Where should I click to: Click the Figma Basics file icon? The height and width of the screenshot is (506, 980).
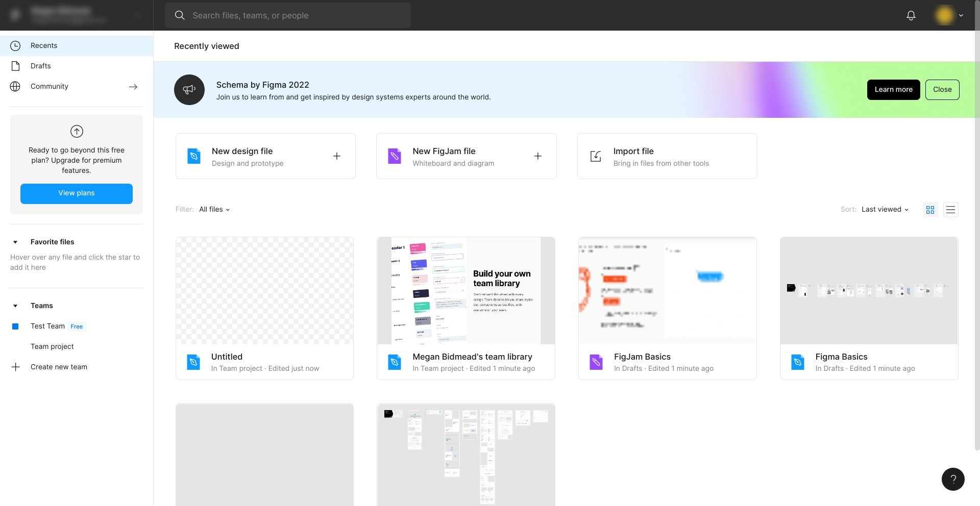tap(798, 362)
